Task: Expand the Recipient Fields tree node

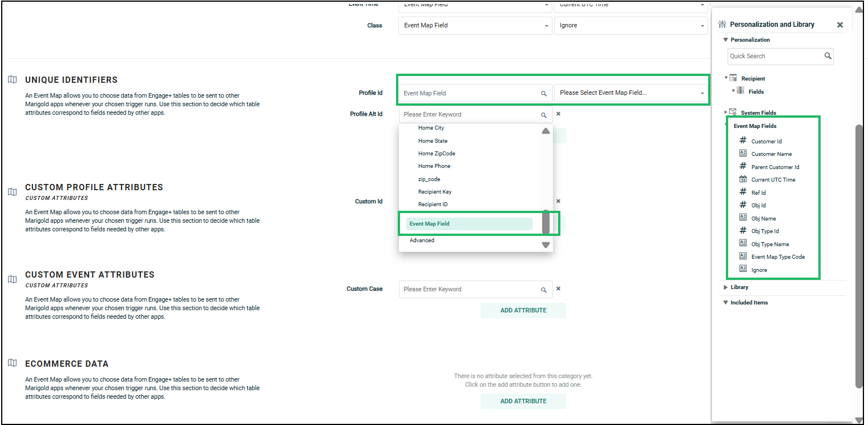Action: [x=734, y=91]
